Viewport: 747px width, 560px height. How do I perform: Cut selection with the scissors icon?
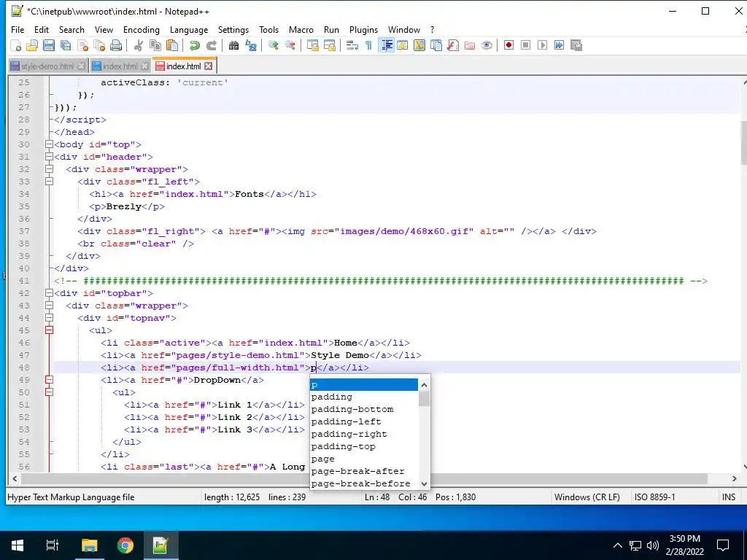(139, 45)
